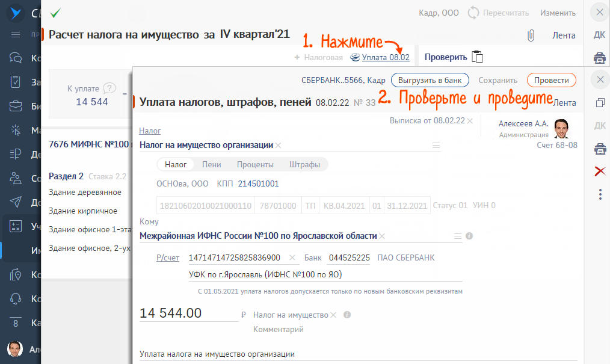
Task: Delete the document with the red cross icon
Action: 600,171
